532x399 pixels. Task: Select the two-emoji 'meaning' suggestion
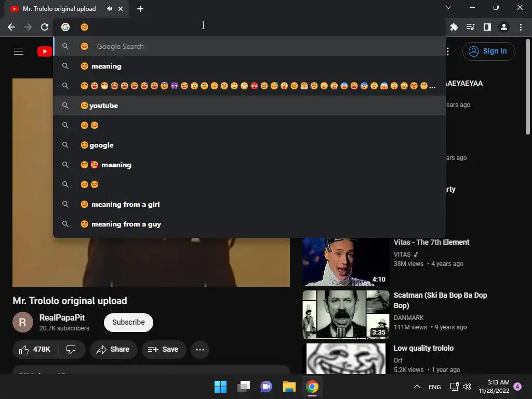(249, 165)
